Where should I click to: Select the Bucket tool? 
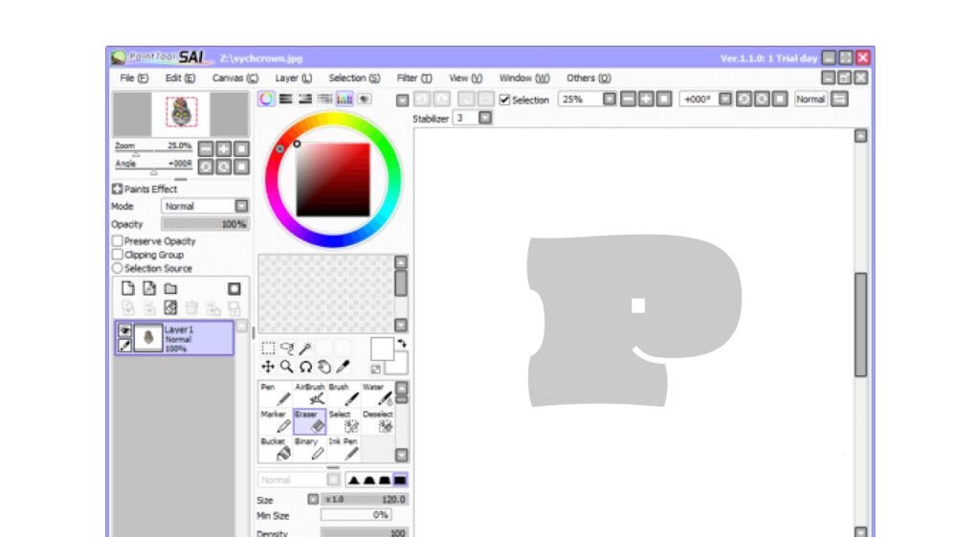click(275, 449)
